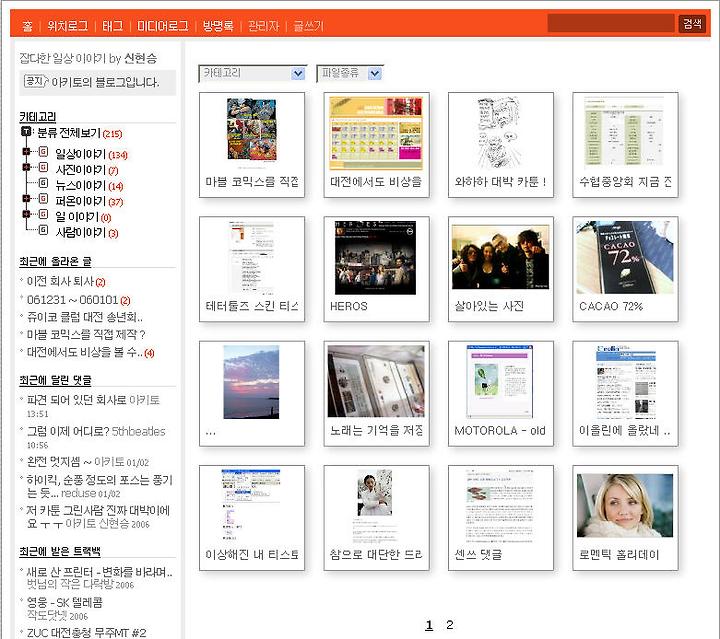The height and width of the screenshot is (639, 720).
Task: Expand the 퍼온이야기 category node
Action: point(26,198)
